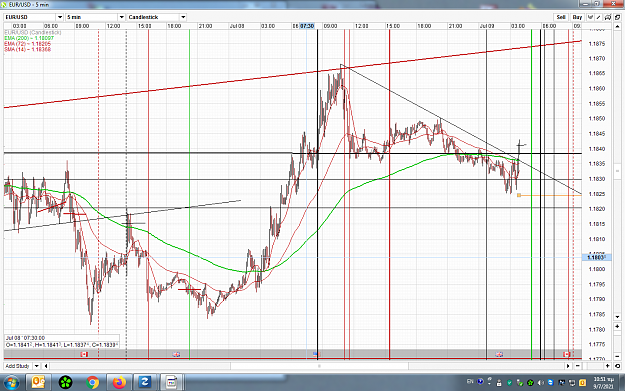Click the system clock showing 9/7/2021
Viewport: 625px width, 391px height.
[603, 383]
